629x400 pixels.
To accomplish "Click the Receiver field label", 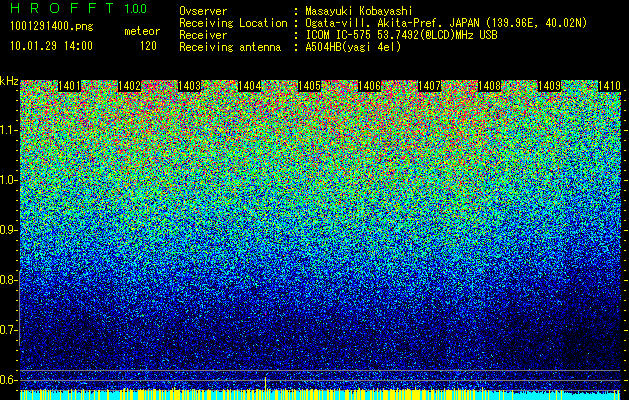I will pyautogui.click(x=203, y=35).
